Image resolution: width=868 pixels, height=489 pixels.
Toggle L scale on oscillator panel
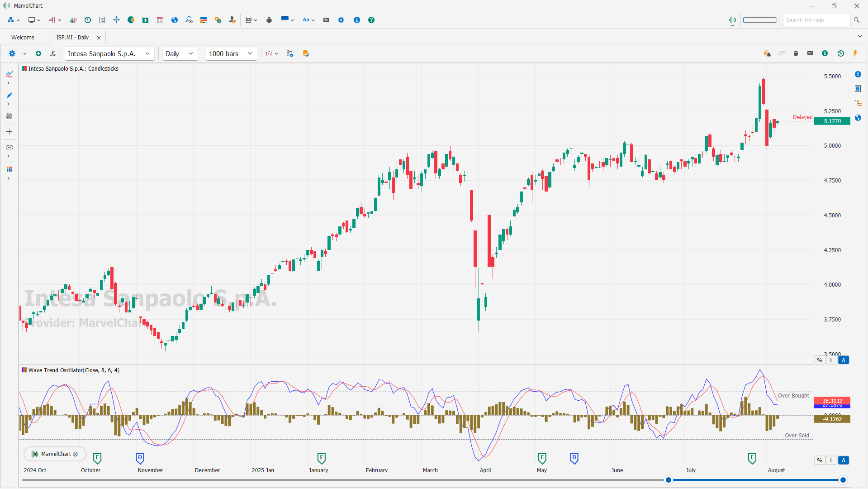pos(831,460)
